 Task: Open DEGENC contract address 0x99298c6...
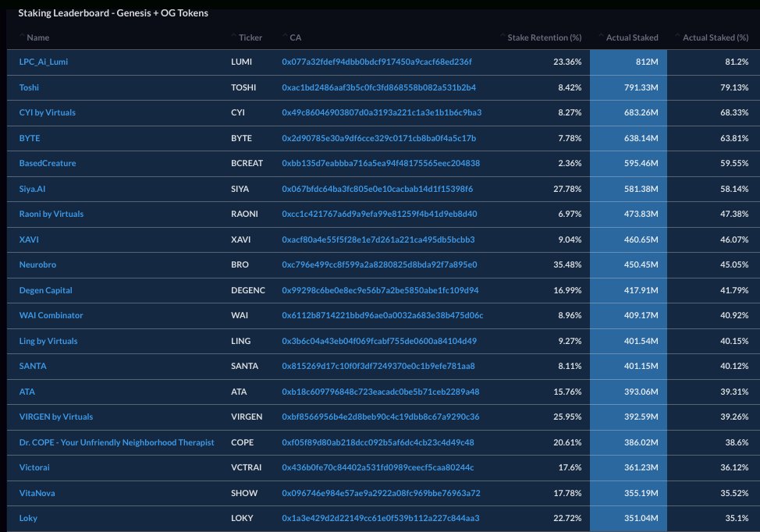pos(380,290)
